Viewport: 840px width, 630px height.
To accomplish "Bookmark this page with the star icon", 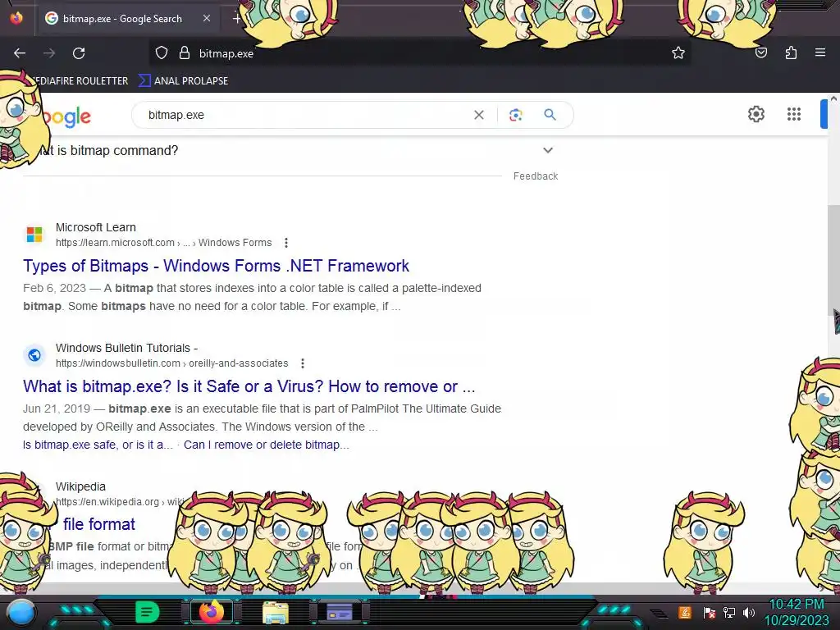I will coord(678,52).
